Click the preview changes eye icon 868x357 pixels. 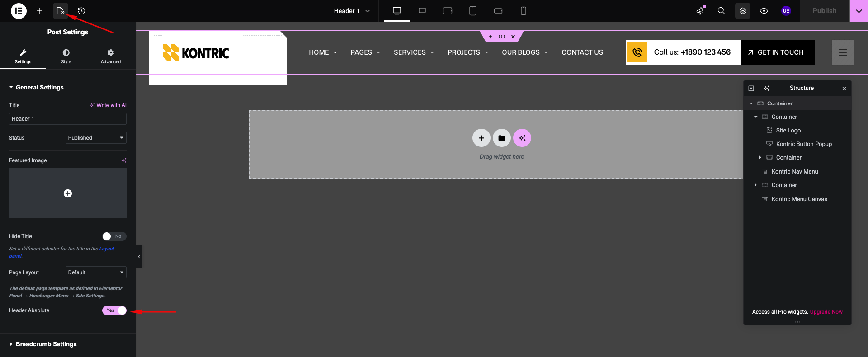[764, 11]
